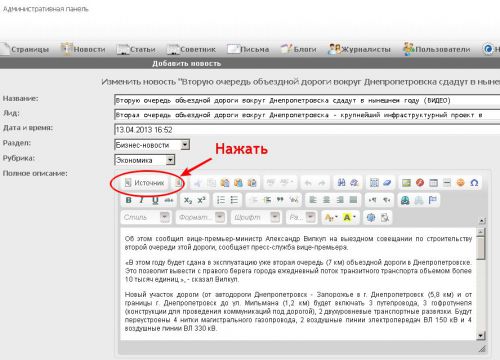
Task: Insert a smiley emoticon
Action: click(x=461, y=183)
